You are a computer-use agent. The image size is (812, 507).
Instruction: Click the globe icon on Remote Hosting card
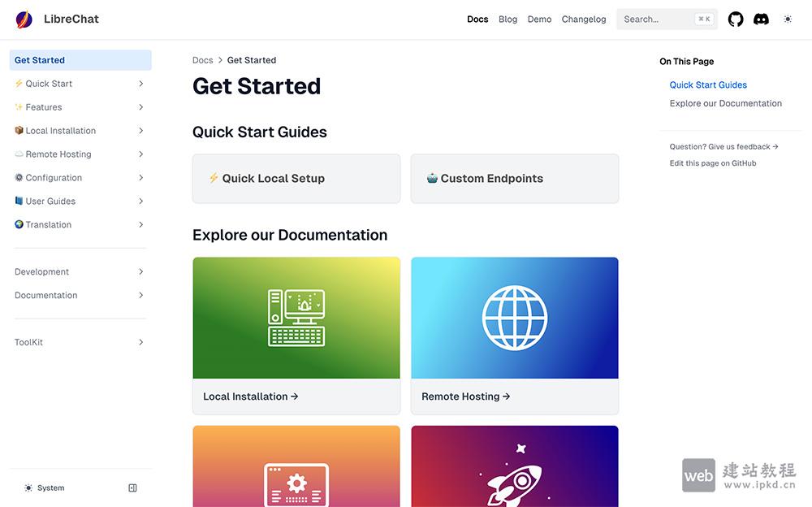(x=515, y=318)
